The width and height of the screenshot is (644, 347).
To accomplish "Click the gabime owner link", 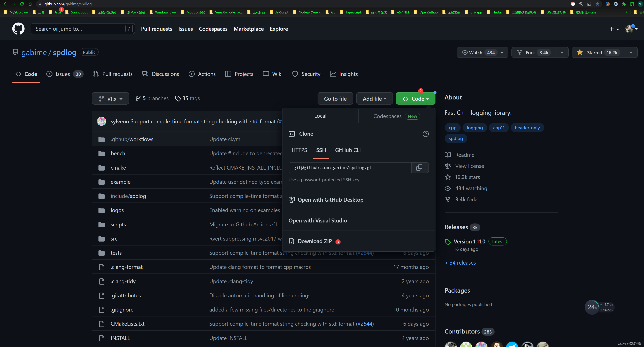I will coord(34,53).
